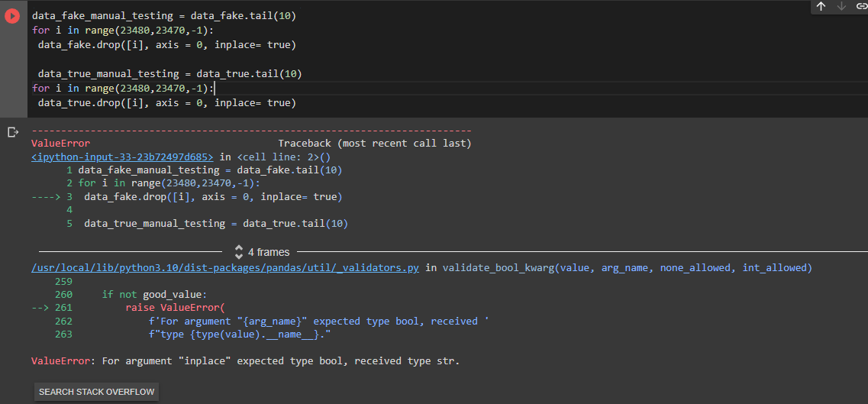Click the data_true_manual_testing line in the editor
The height and width of the screenshot is (404, 868).
[x=170, y=73]
